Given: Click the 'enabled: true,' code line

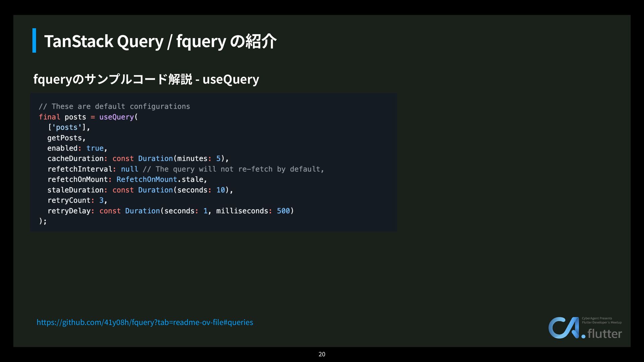Looking at the screenshot, I should point(77,148).
